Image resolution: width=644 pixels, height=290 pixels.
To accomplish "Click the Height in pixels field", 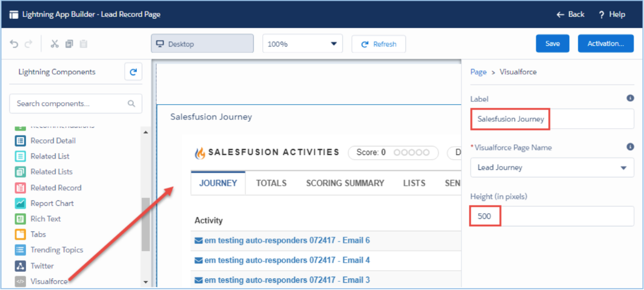I will 552,217.
